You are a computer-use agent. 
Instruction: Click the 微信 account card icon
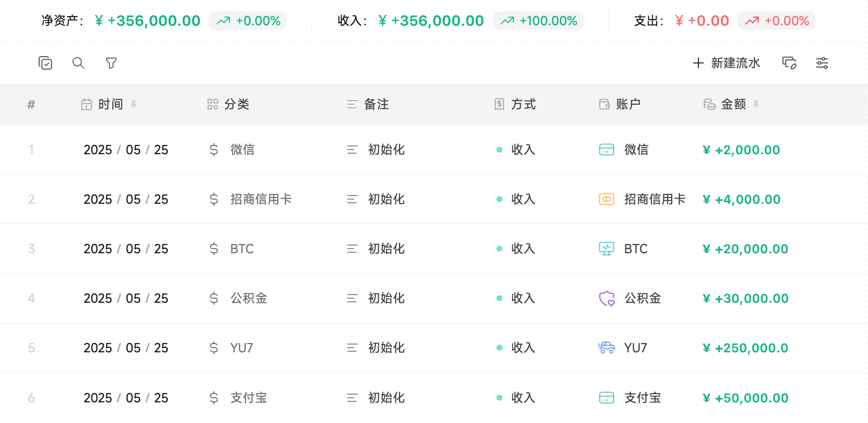[x=607, y=150]
